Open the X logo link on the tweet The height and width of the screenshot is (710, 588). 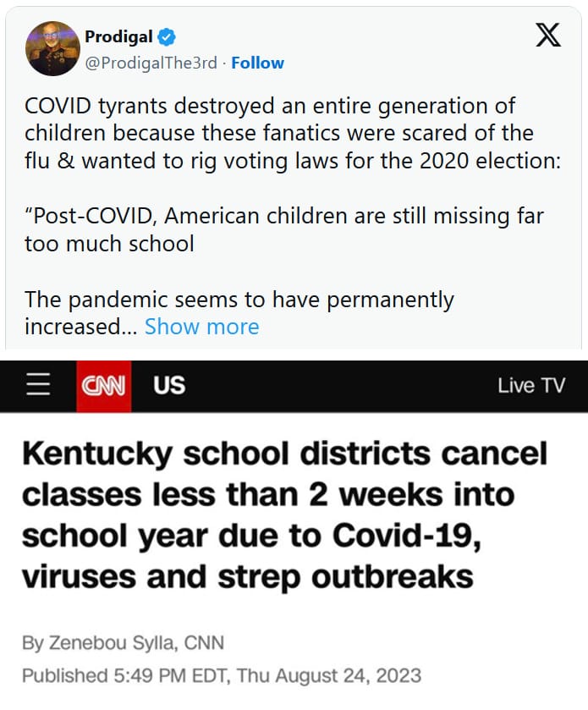[548, 35]
